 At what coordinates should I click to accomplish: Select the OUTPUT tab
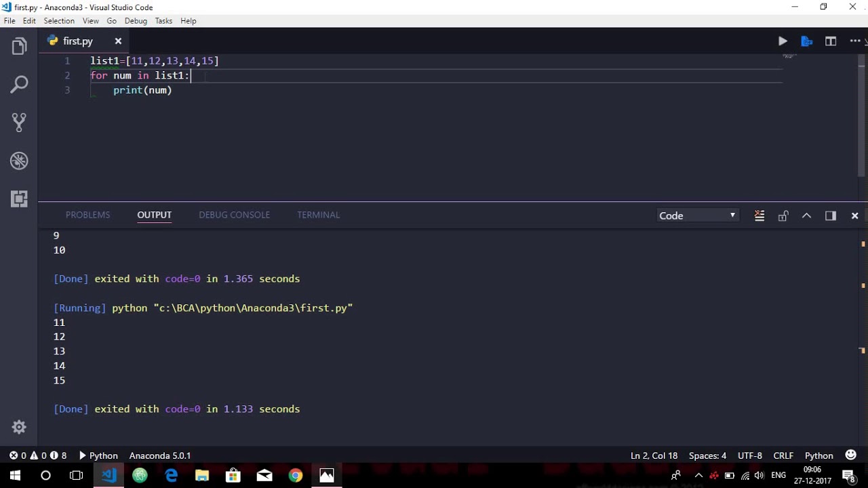pos(155,215)
